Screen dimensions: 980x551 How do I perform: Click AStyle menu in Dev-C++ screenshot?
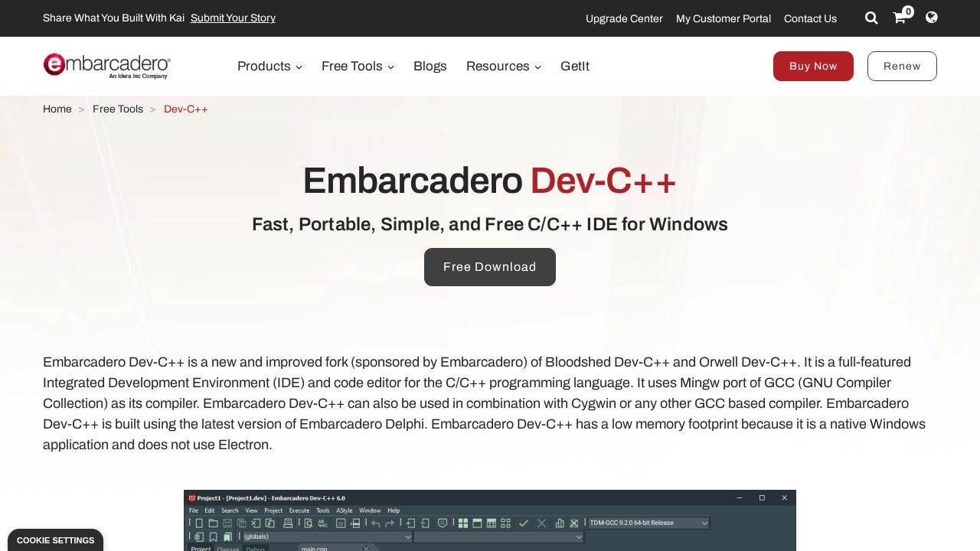(345, 510)
